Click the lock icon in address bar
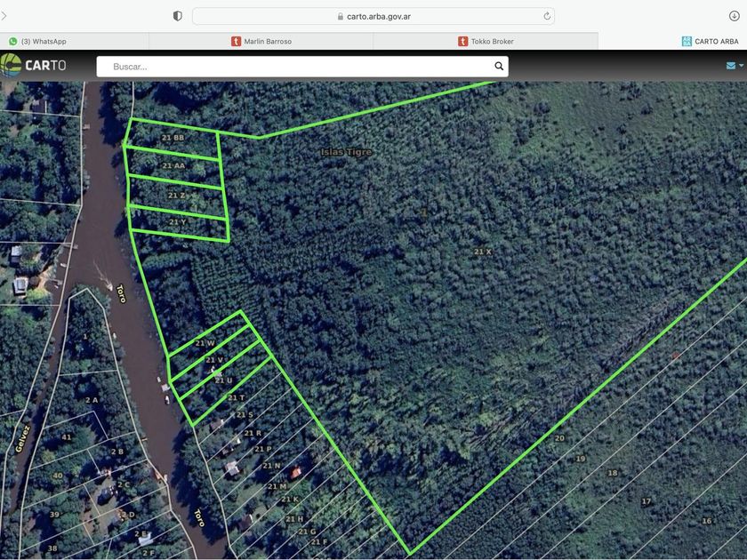This screenshot has height=560, width=747. tap(341, 16)
